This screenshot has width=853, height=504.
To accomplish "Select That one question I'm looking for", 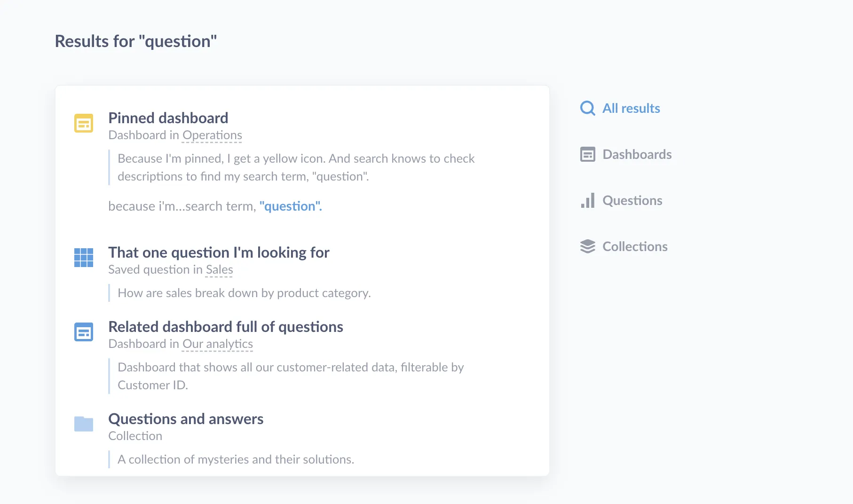I will 219,252.
